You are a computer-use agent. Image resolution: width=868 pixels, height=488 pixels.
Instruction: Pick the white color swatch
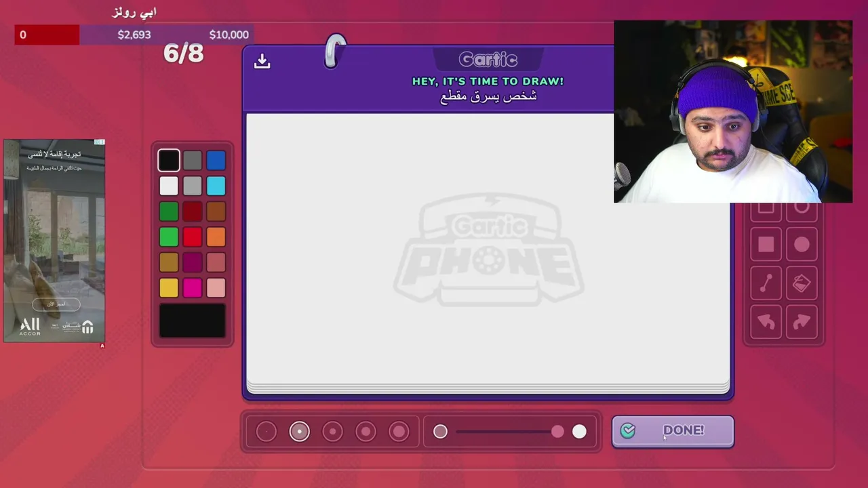point(169,186)
